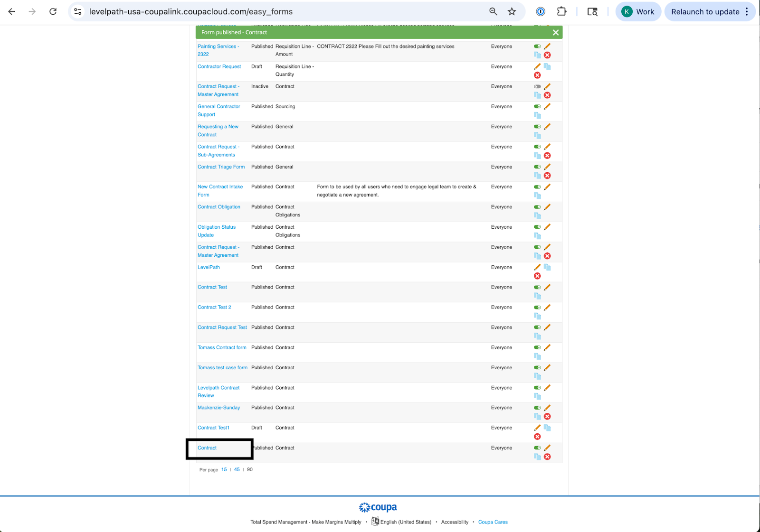Open the Coupa Cares footer link
760x532 pixels.
(493, 522)
